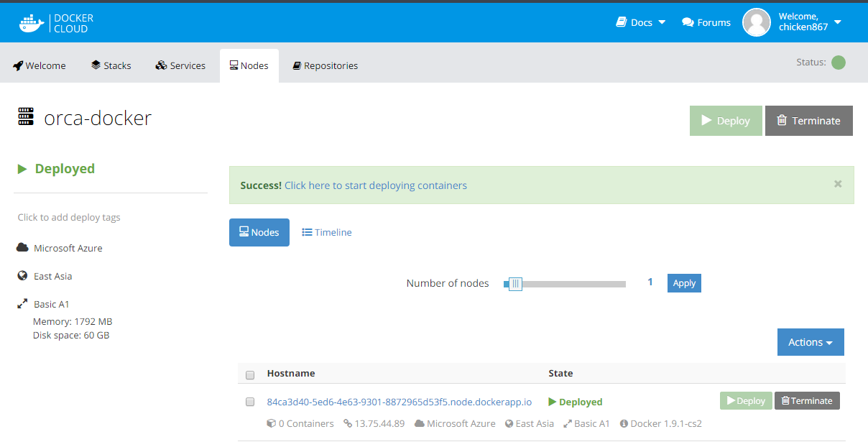868x447 pixels.
Task: Check the checkbox for node 84ca3d40
Action: coord(250,402)
